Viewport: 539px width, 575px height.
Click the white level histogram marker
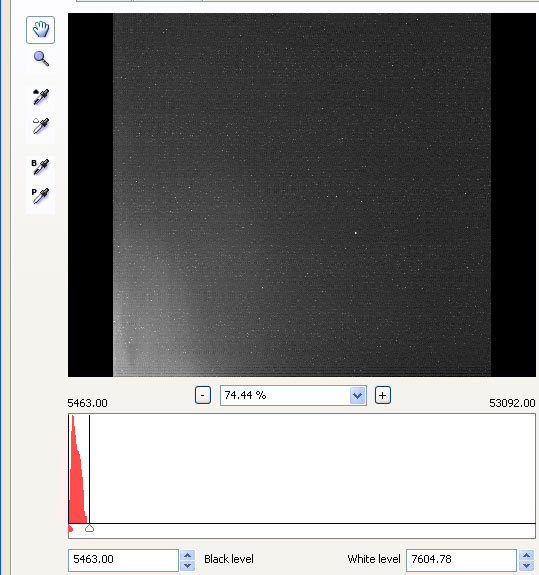[x=89, y=528]
